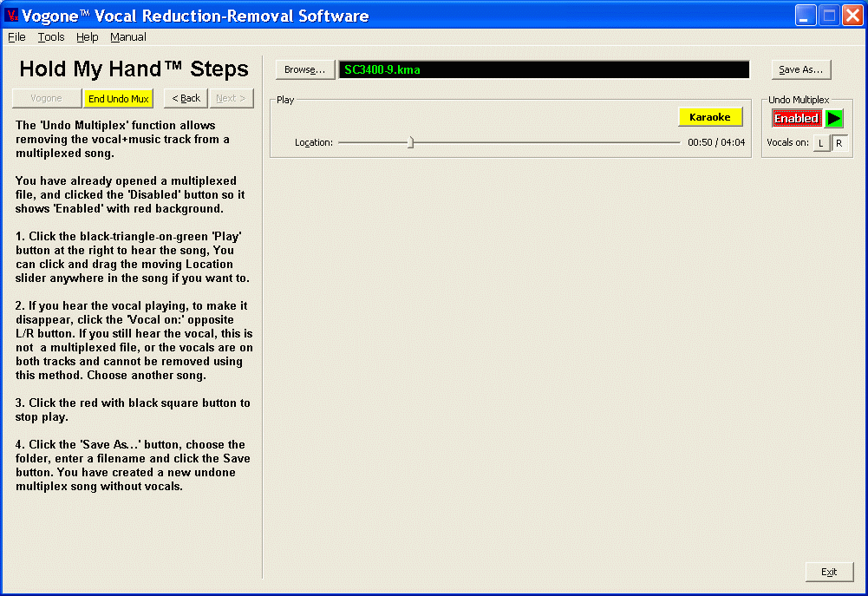Click the Save As... button
Viewport: 868px width, 596px height.
point(801,70)
